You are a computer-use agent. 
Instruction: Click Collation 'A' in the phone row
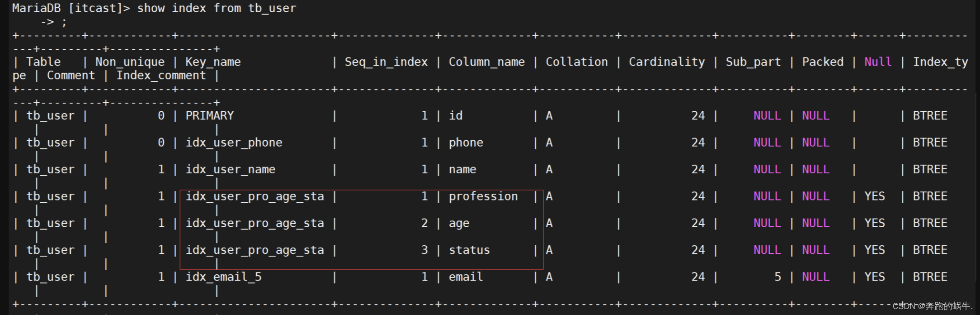(x=549, y=143)
